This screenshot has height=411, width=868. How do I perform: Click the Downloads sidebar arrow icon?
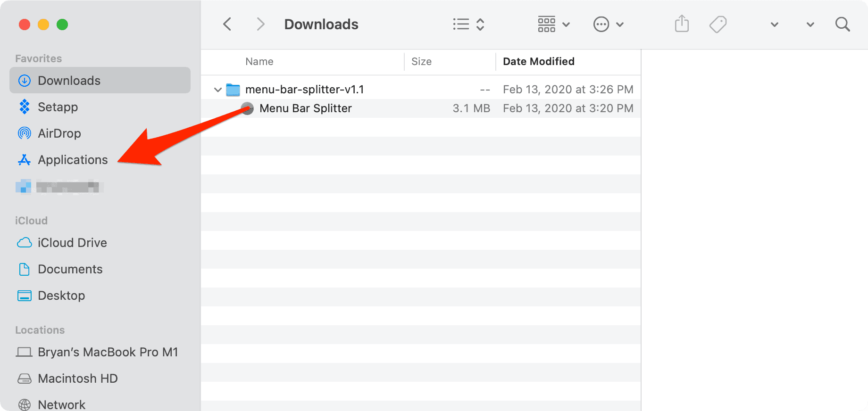(25, 81)
